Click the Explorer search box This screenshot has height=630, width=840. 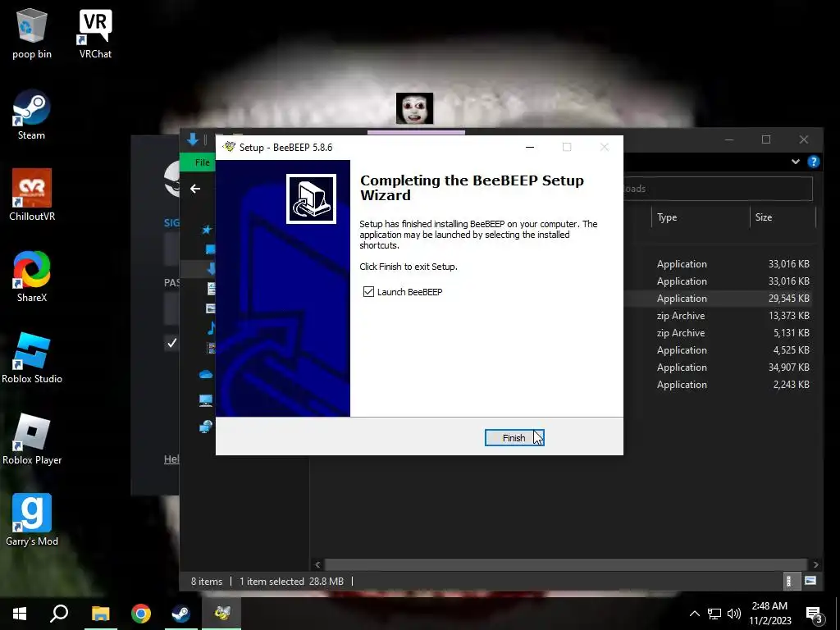point(718,189)
